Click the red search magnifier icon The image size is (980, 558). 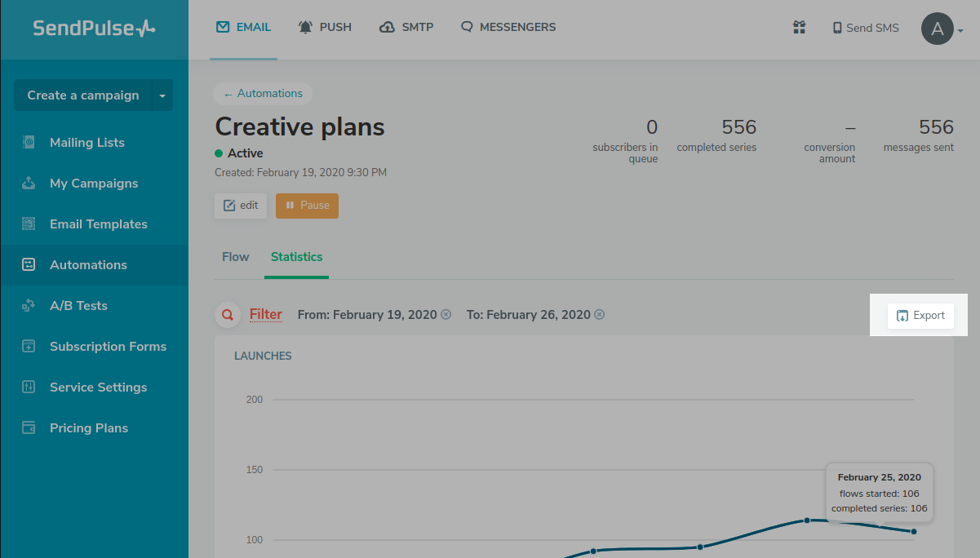[x=228, y=315]
